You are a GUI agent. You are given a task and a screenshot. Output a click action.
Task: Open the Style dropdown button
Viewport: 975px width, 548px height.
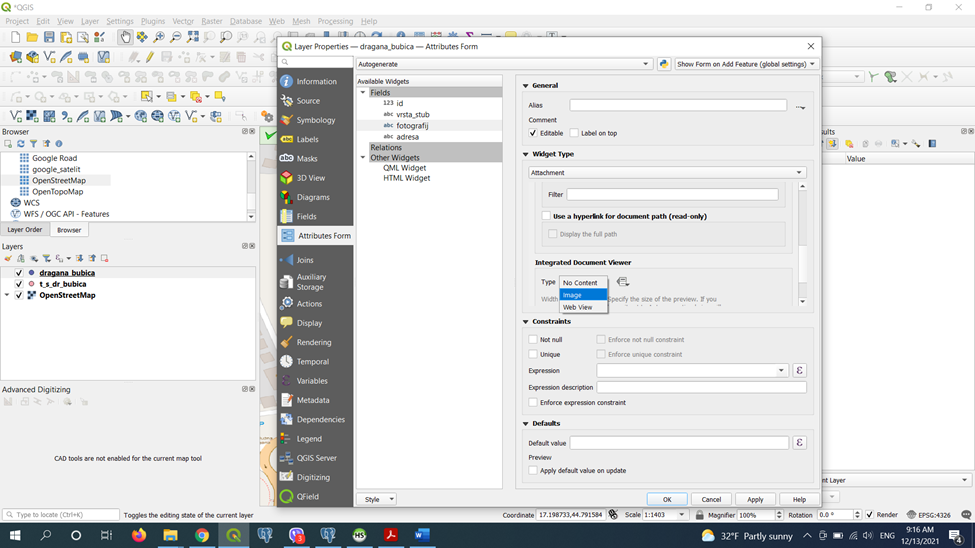pyautogui.click(x=377, y=499)
